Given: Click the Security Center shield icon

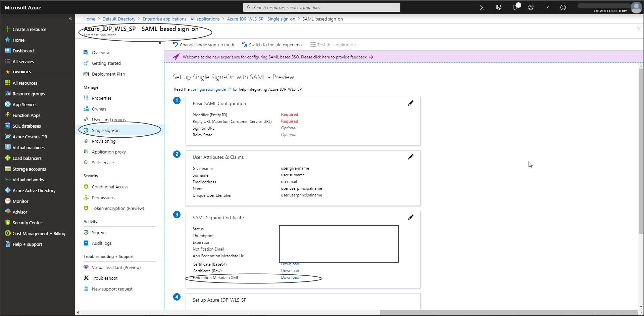Looking at the screenshot, I should [7, 223].
